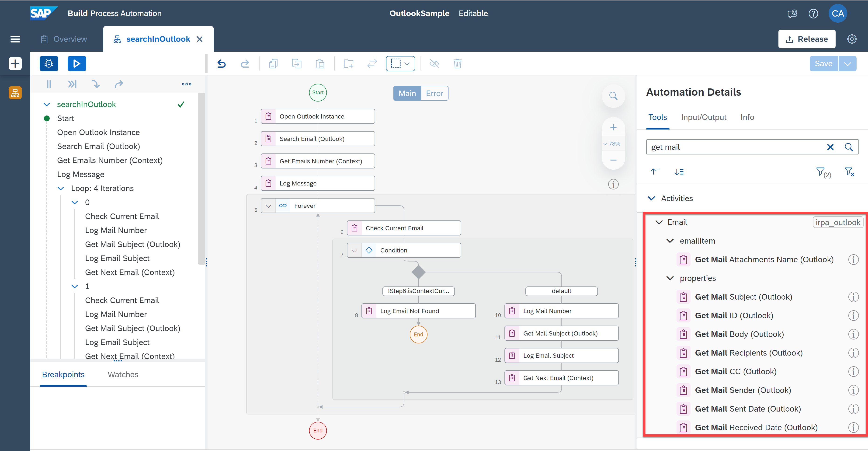Switch to the Main flow toggle
Image resolution: width=868 pixels, height=451 pixels.
click(407, 93)
